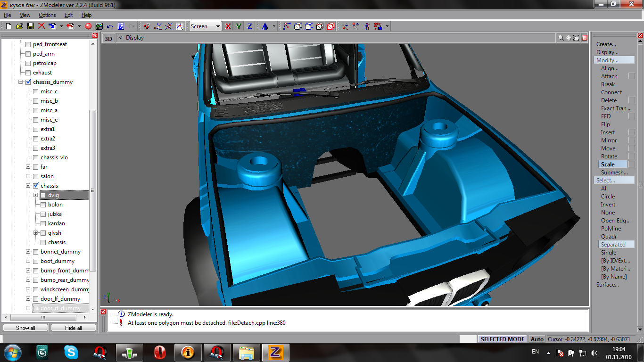Choose the Rotate modify tool
The height and width of the screenshot is (362, 644).
point(609,156)
